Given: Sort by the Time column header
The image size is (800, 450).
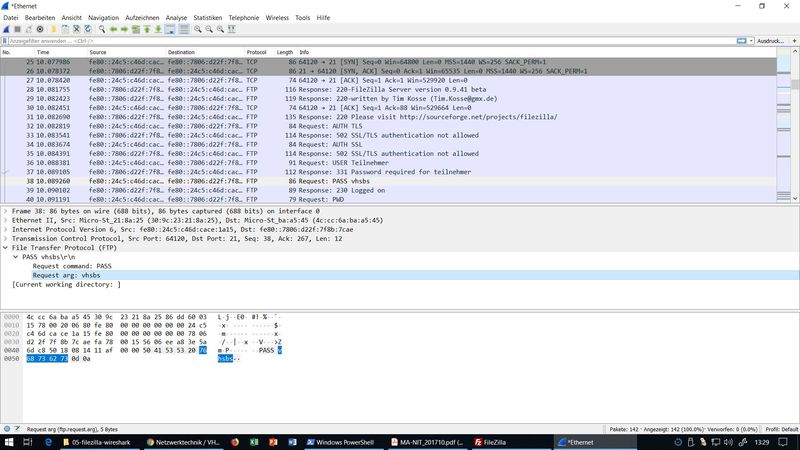Looking at the screenshot, I should point(60,52).
